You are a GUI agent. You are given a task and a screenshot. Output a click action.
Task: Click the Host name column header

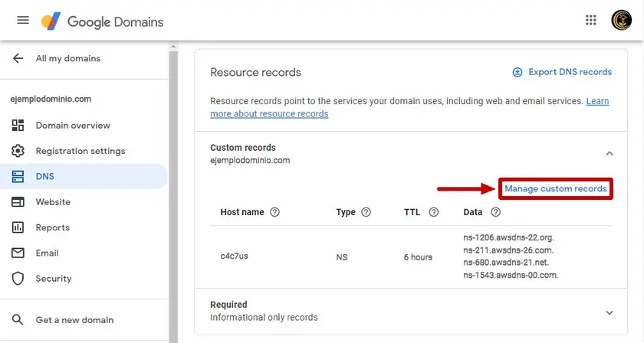(242, 212)
